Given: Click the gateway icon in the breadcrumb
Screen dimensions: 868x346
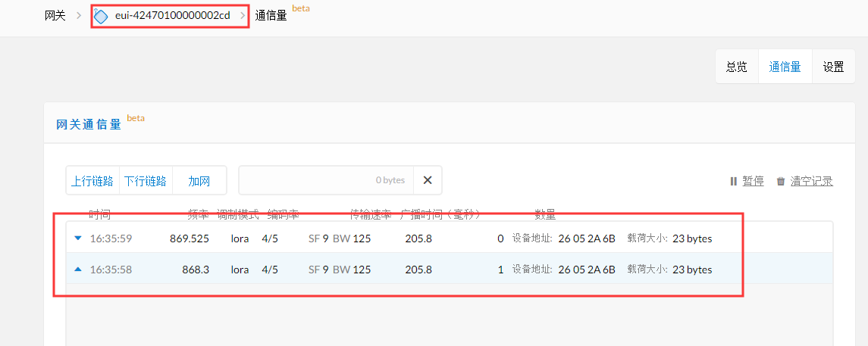Looking at the screenshot, I should [x=101, y=16].
